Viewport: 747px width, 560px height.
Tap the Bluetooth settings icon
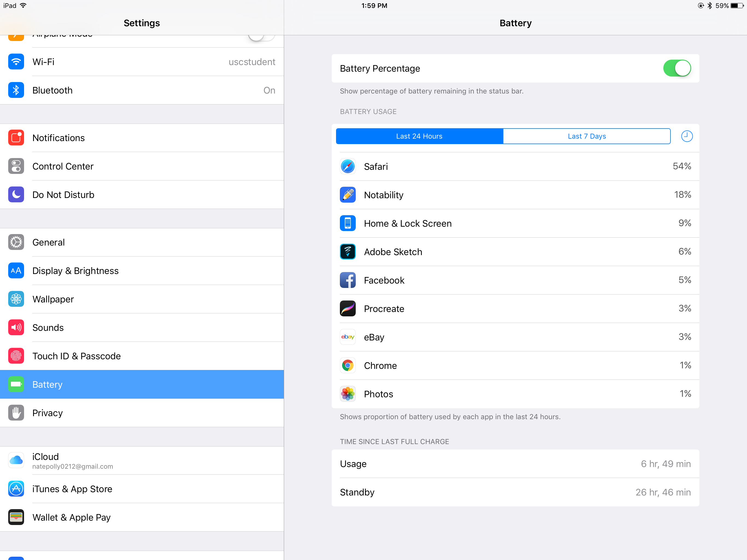pyautogui.click(x=16, y=90)
